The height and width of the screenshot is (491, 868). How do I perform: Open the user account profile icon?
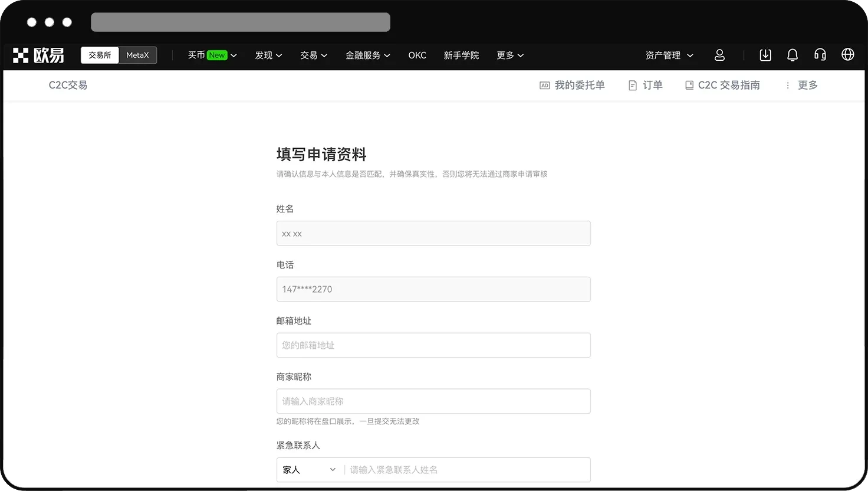[x=719, y=55]
